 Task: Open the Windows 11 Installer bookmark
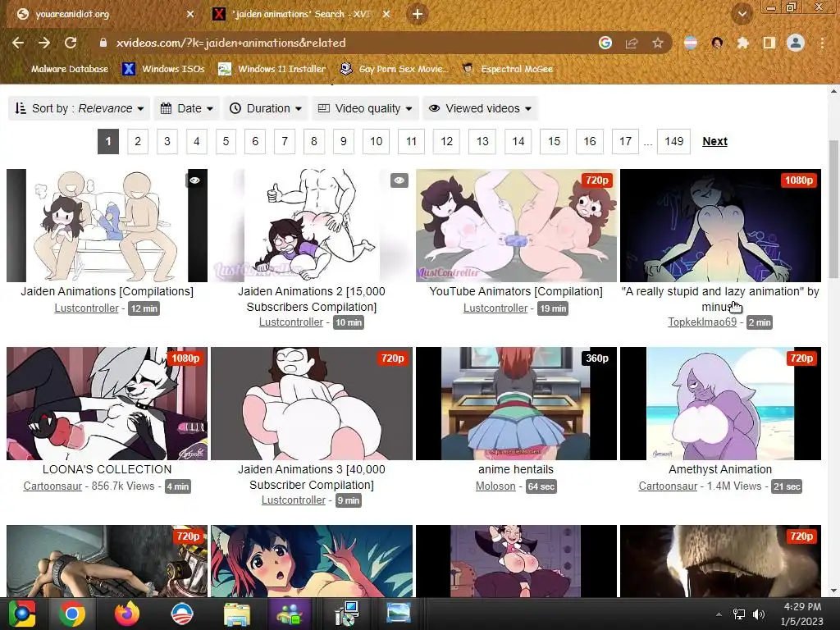point(272,69)
